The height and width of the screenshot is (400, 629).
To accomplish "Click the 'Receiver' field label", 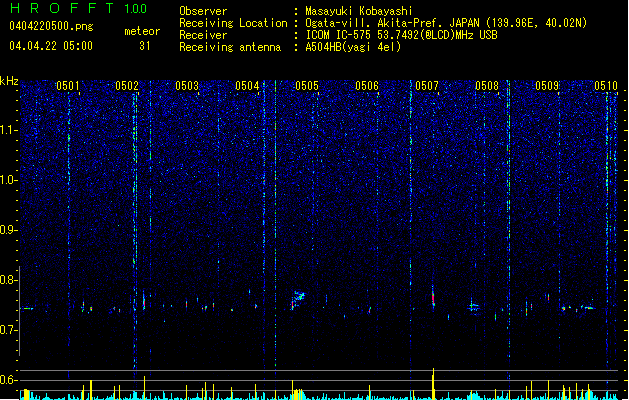I will point(203,35).
